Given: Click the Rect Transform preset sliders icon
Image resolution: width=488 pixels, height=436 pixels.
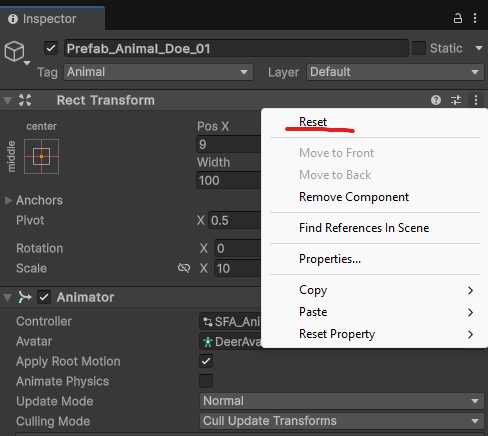Looking at the screenshot, I should coord(456,100).
